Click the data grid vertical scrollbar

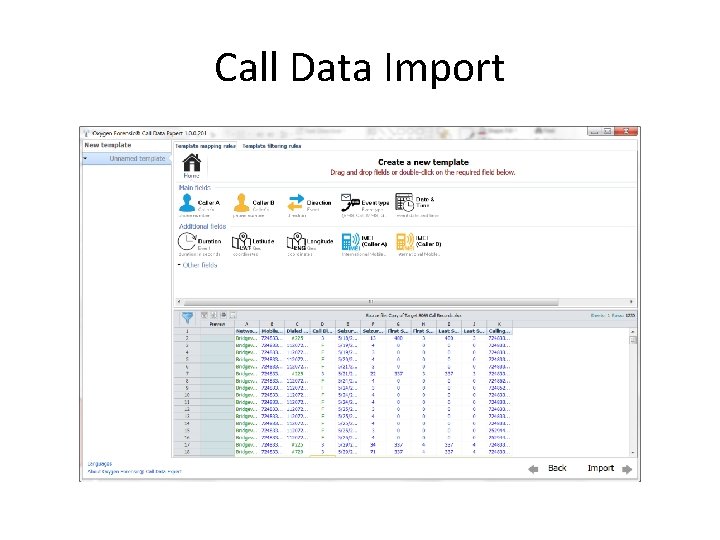(x=633, y=340)
